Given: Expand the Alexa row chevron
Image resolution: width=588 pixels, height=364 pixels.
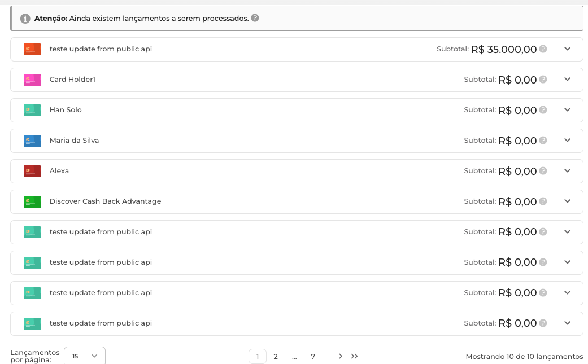Looking at the screenshot, I should click(x=568, y=171).
